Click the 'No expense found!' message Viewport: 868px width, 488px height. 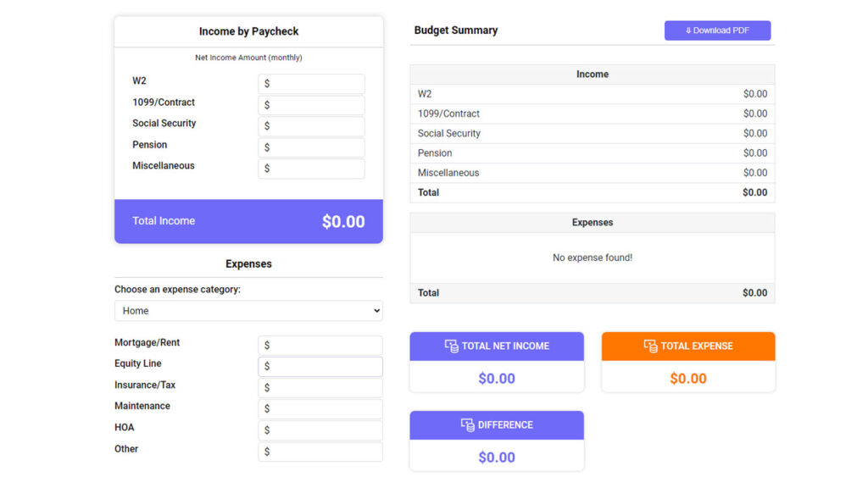[x=593, y=258]
